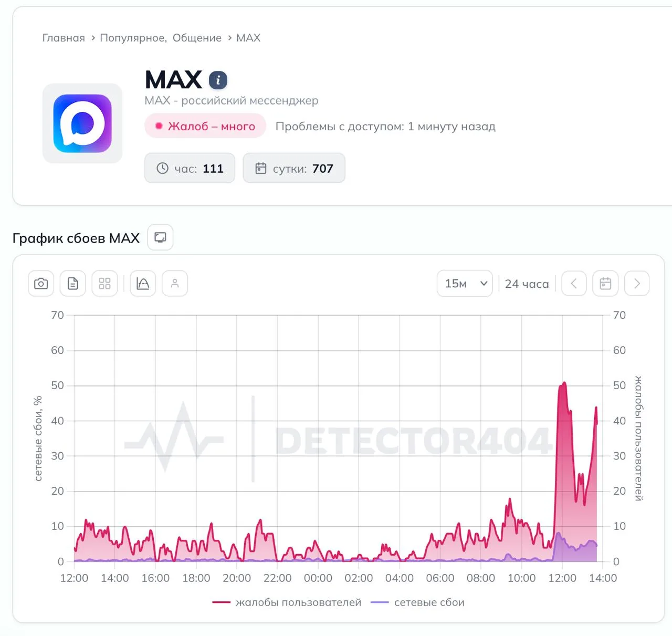This screenshot has width=672, height=636.
Task: Go to next time period arrow
Action: click(637, 284)
